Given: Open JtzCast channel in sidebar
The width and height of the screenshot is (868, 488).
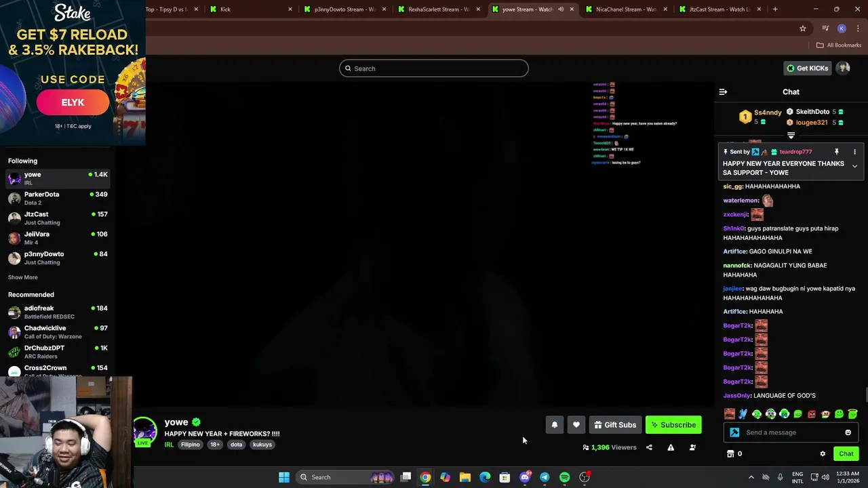Looking at the screenshot, I should point(58,218).
